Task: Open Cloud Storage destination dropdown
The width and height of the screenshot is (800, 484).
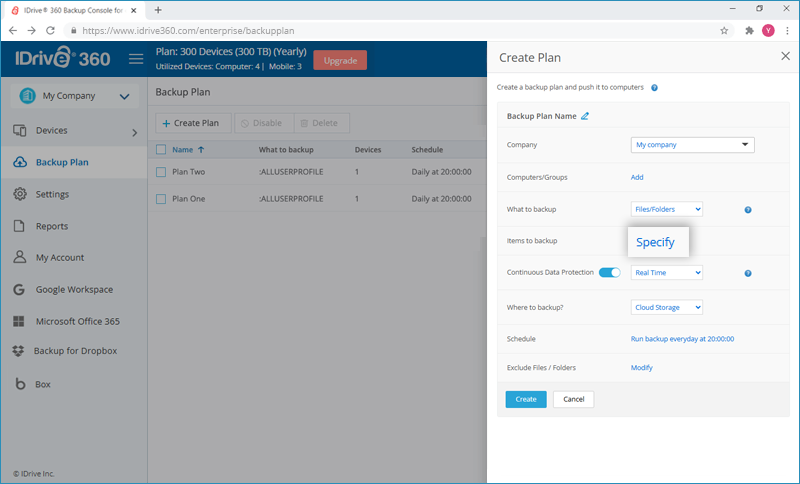Action: click(667, 307)
